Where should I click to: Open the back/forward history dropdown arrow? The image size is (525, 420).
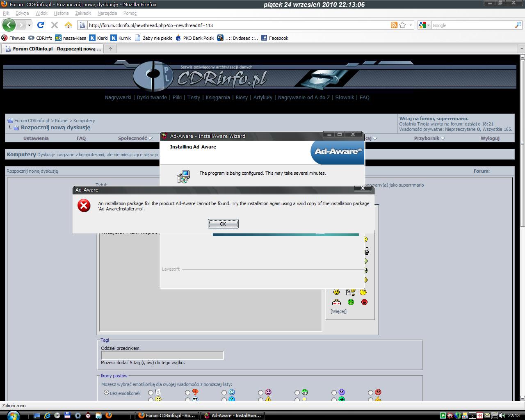pyautogui.click(x=29, y=25)
